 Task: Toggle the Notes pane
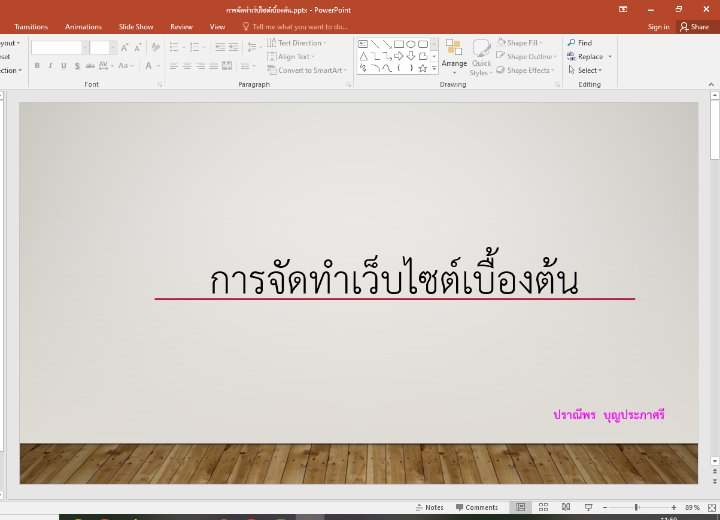tap(428, 507)
